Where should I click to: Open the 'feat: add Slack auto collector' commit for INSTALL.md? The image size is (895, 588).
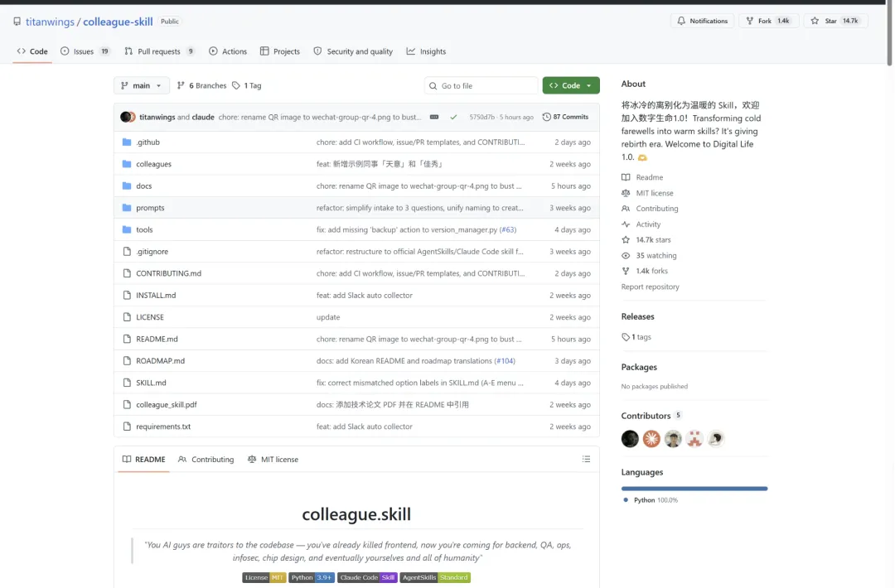tap(364, 296)
